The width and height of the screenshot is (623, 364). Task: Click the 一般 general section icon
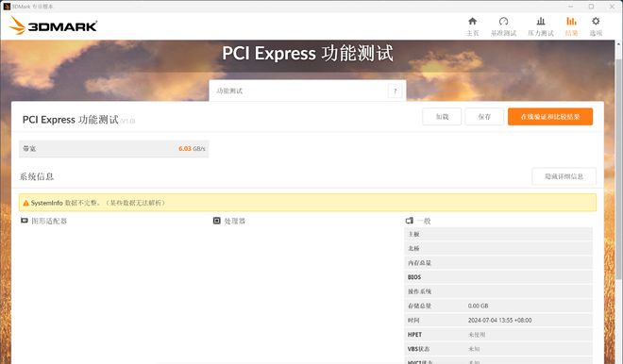pos(410,221)
